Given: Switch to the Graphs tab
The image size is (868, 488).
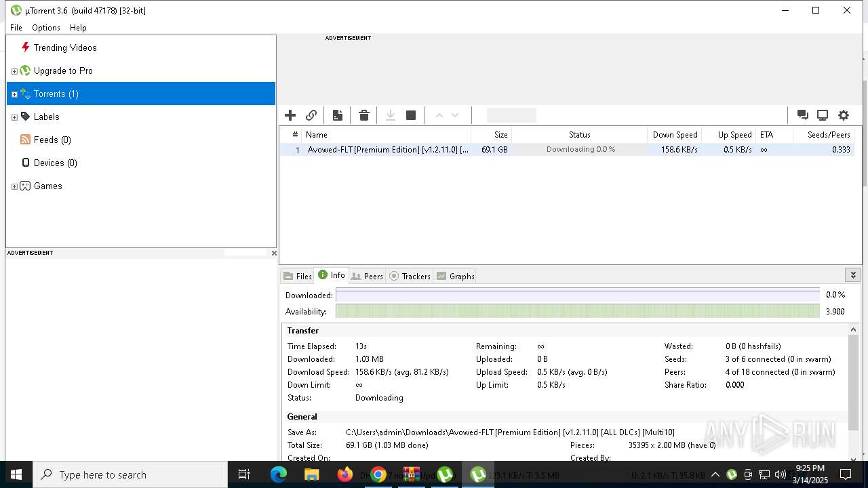Looking at the screenshot, I should pos(455,276).
